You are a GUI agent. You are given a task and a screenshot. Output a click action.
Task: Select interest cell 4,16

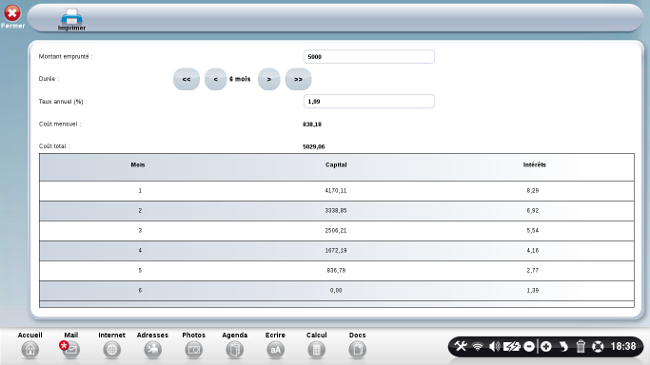click(x=533, y=251)
